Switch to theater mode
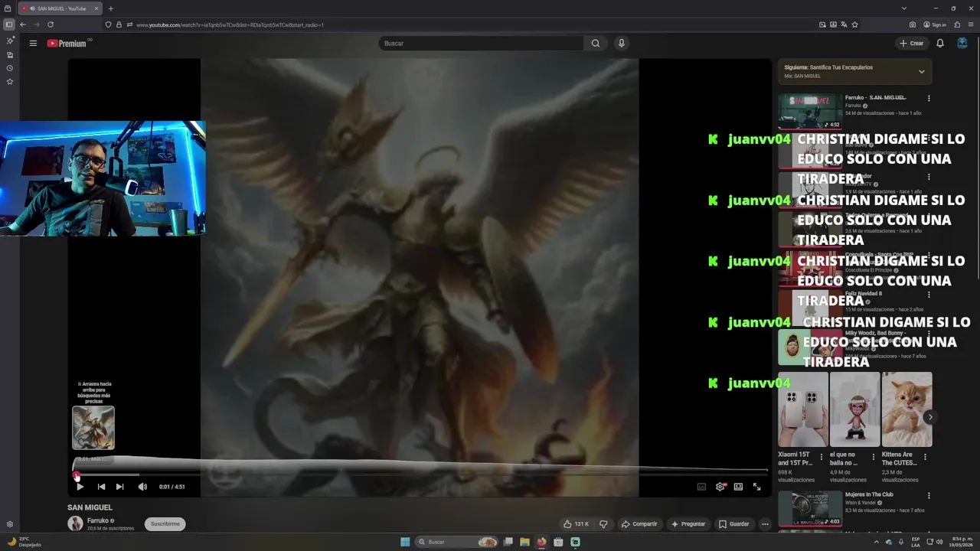 pyautogui.click(x=738, y=487)
